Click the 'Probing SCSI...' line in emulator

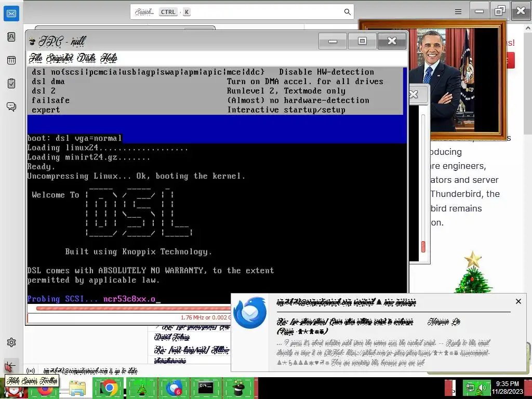[x=94, y=299]
